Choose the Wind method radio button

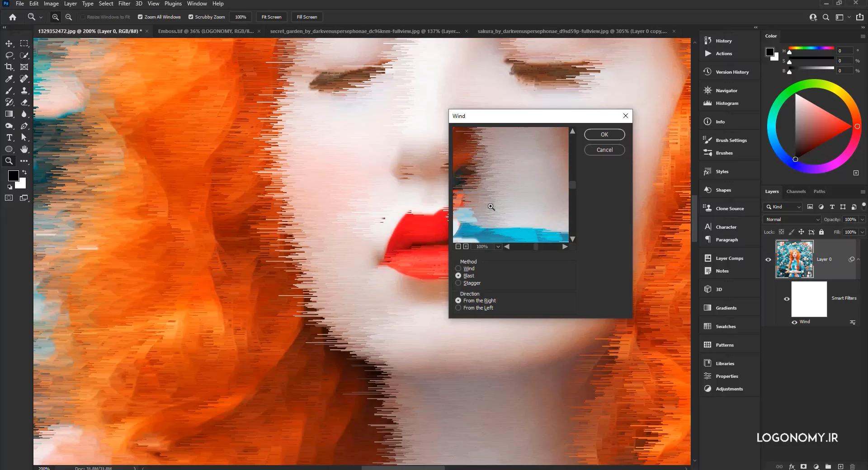(458, 268)
